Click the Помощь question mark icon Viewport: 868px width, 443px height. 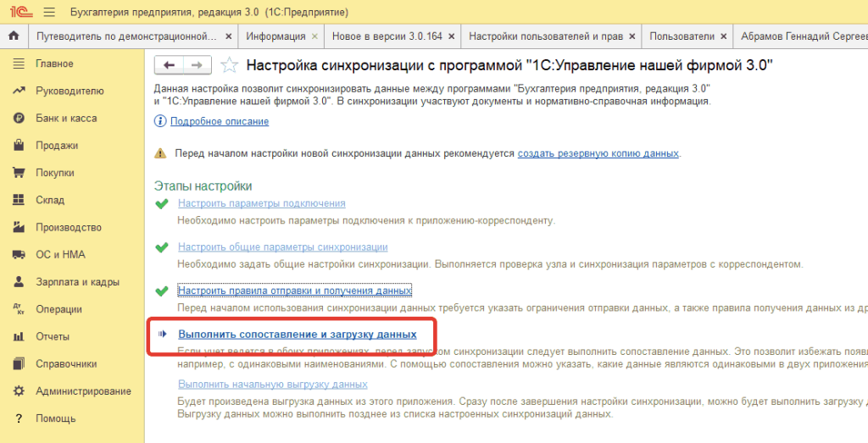[19, 418]
